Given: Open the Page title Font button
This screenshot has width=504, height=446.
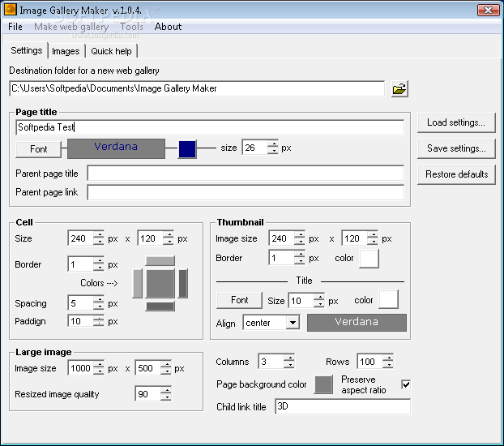Looking at the screenshot, I should click(38, 149).
